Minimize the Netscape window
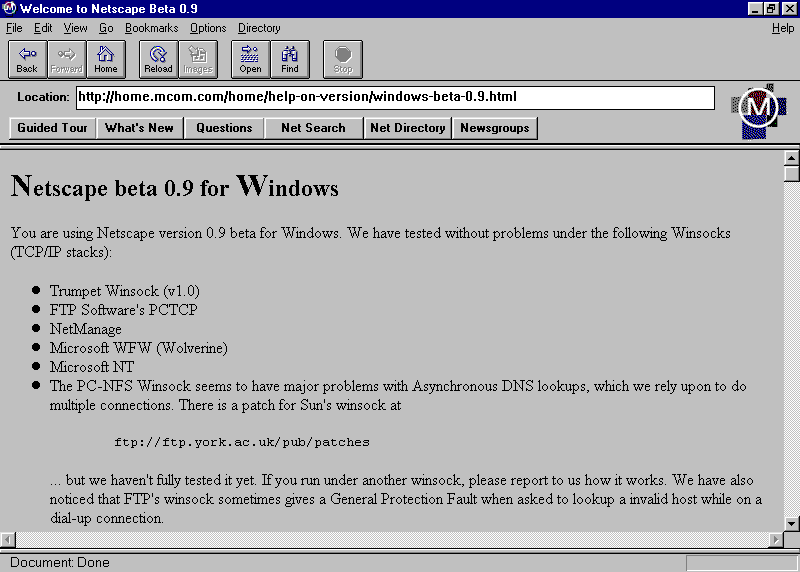Viewport: 800px width, 572px height. click(x=755, y=9)
